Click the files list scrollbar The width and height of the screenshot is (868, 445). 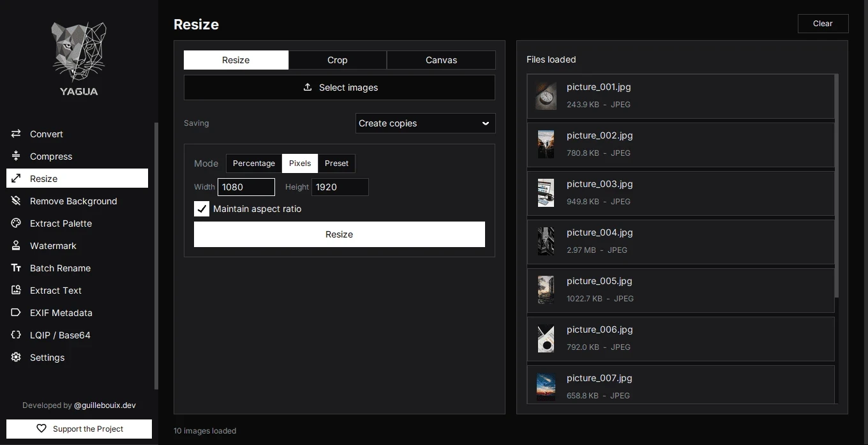coord(837,185)
